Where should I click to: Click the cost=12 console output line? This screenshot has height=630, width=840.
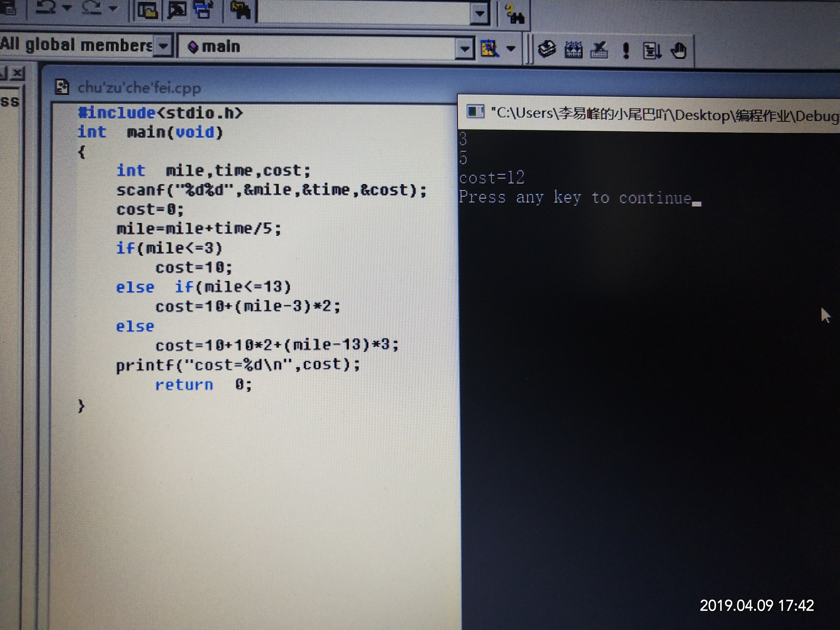[492, 177]
